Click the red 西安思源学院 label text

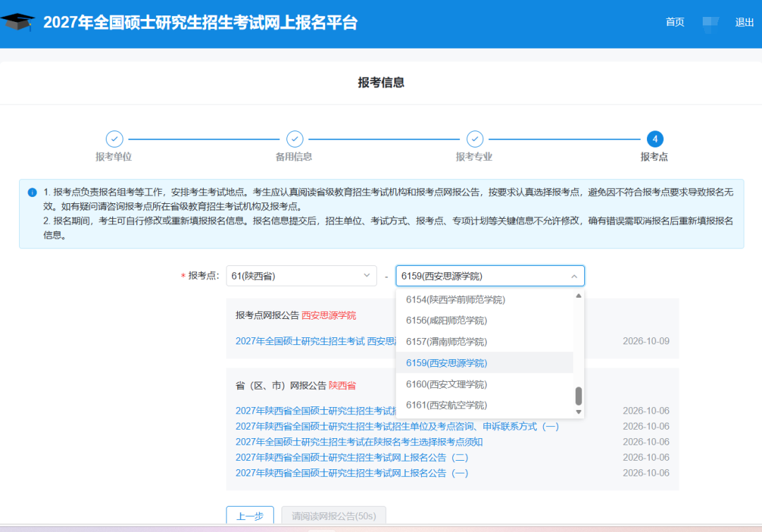329,315
